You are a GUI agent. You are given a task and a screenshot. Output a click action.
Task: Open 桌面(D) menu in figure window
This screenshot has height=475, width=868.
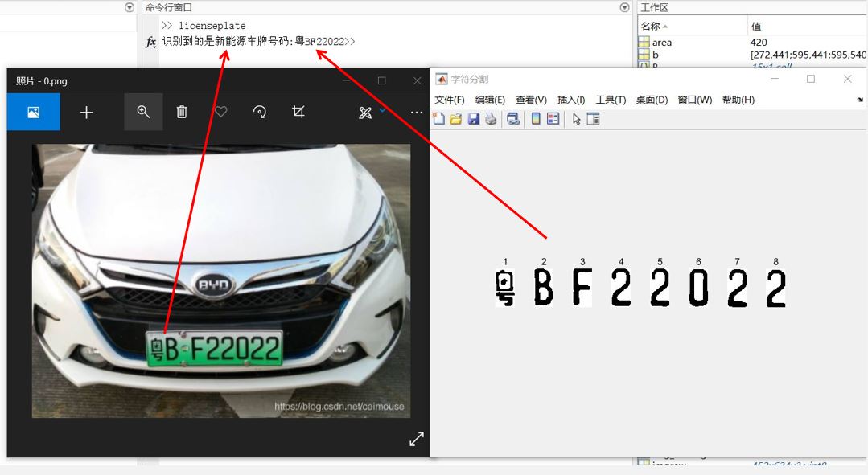652,100
